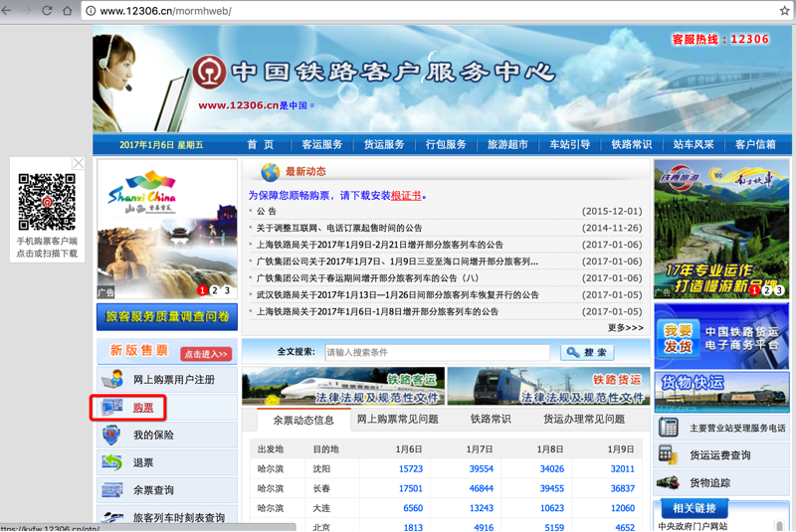The width and height of the screenshot is (796, 532).
Task: Click the 更多>>> link under the news list
Action: (626, 327)
